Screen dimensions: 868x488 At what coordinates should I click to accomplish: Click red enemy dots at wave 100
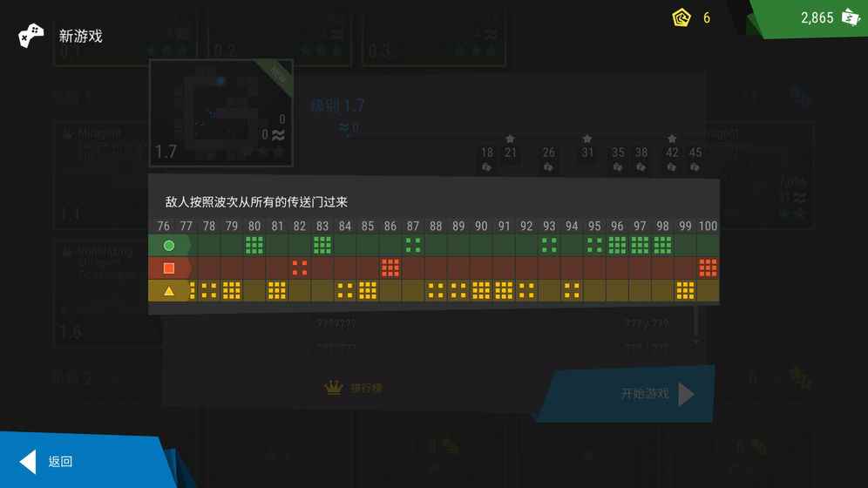[708, 268]
